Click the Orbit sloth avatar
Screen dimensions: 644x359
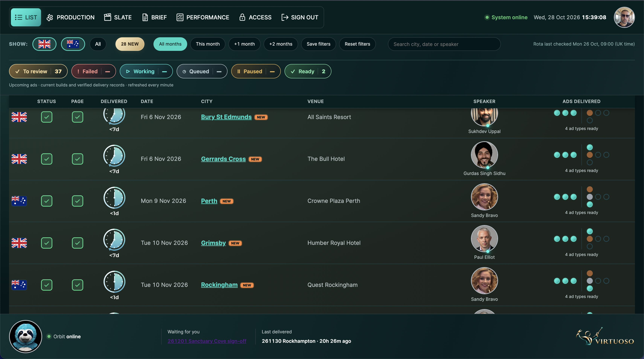(x=25, y=337)
